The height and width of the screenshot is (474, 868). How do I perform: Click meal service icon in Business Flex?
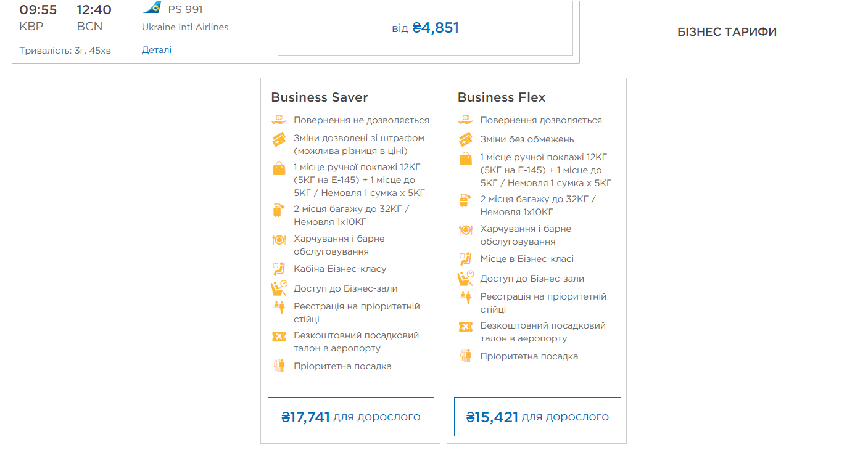(466, 230)
